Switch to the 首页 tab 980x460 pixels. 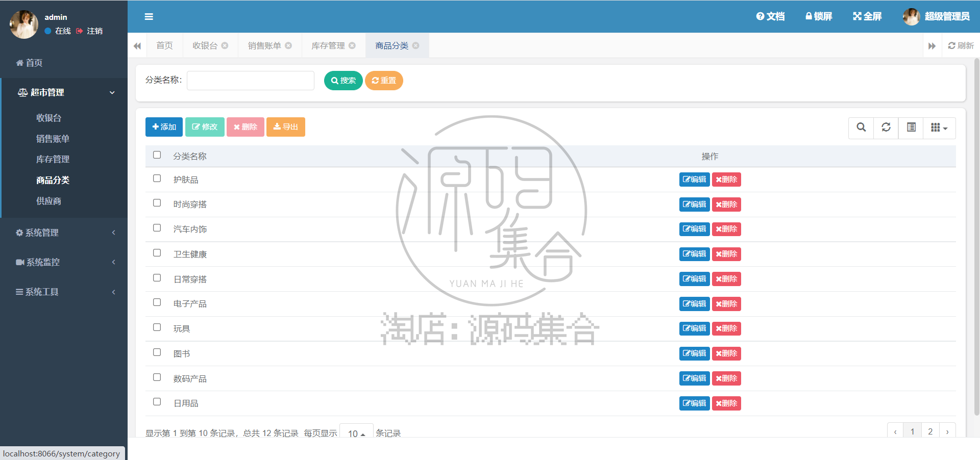point(164,46)
